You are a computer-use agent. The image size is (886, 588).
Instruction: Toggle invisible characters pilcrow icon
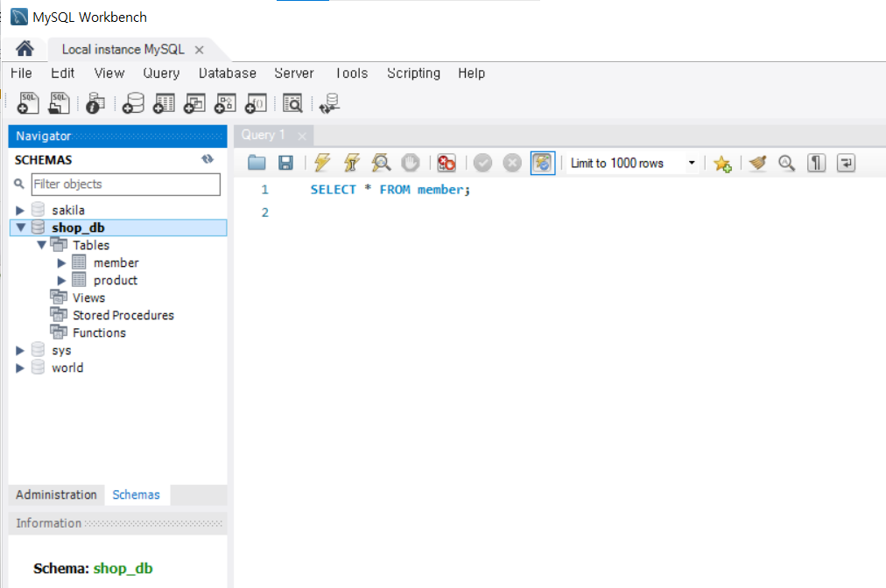click(x=817, y=164)
